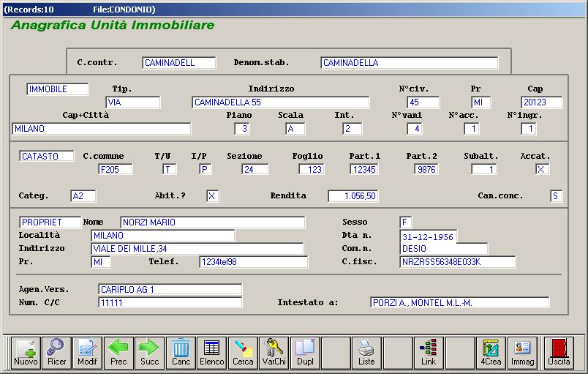Image resolution: width=588 pixels, height=374 pixels.
Task: Click the Nuovo new record icon
Action: (x=26, y=353)
